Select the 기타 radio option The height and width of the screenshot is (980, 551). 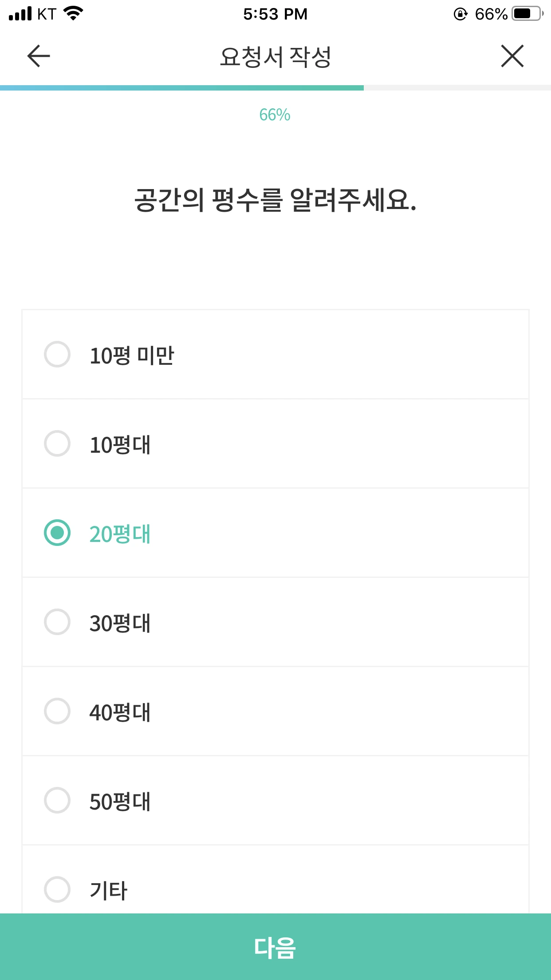click(x=57, y=889)
